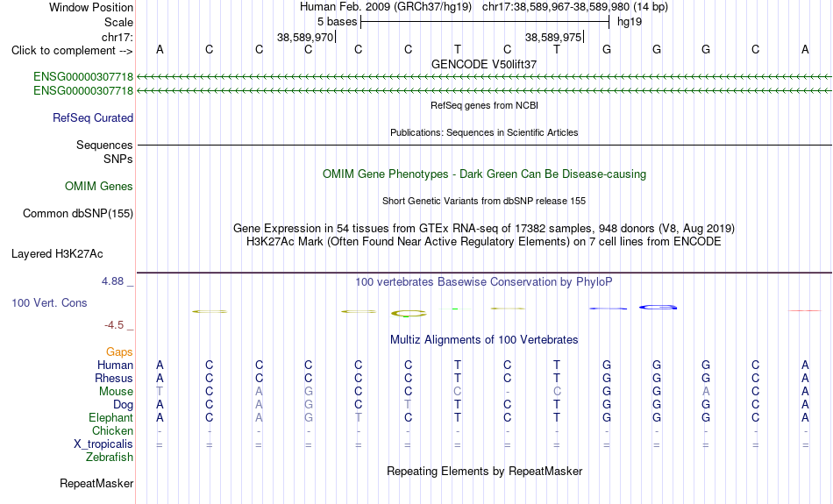Viewport: 833px width, 504px height.
Task: Click the 38,589,975 ruler position
Action: click(553, 37)
